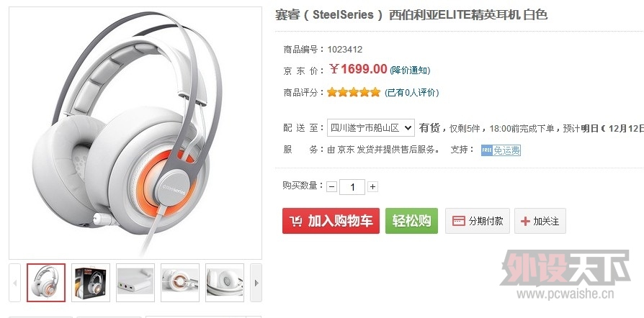
Task: Show previous thumbnails with the left arrow
Action: (15, 283)
